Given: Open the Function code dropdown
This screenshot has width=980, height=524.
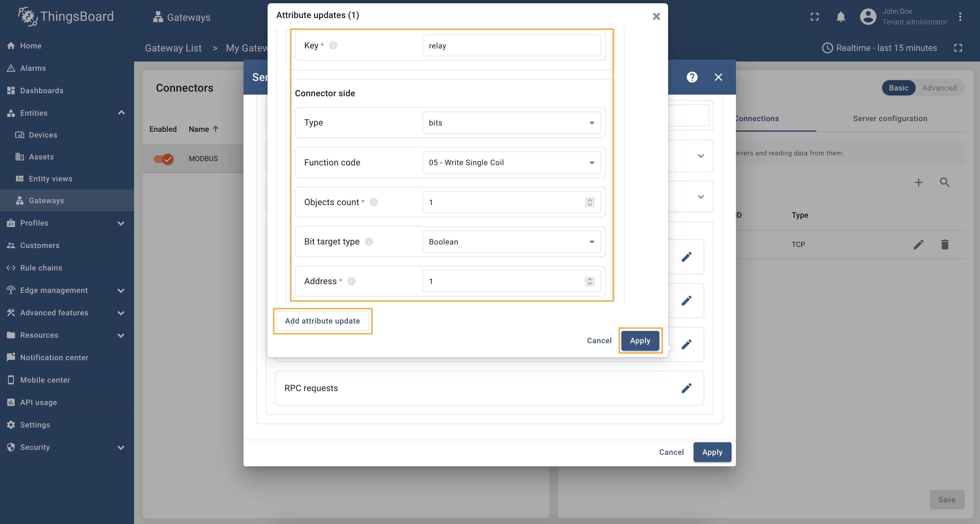Looking at the screenshot, I should [x=511, y=162].
